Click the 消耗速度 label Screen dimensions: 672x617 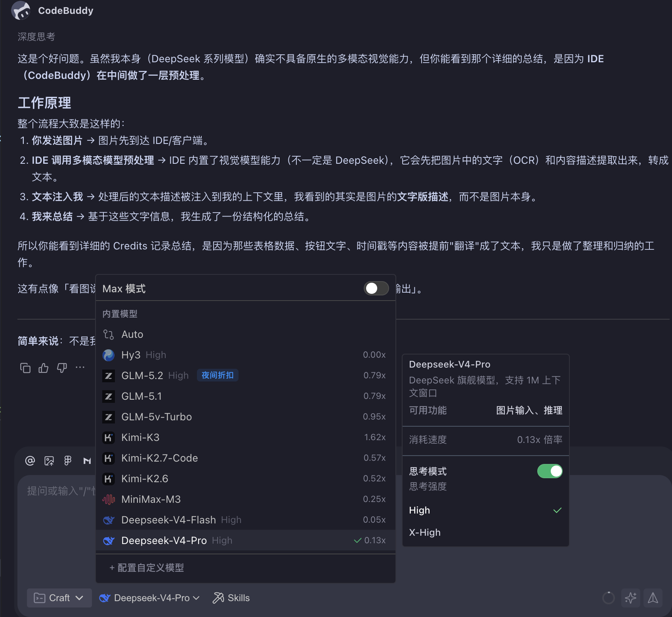click(428, 440)
